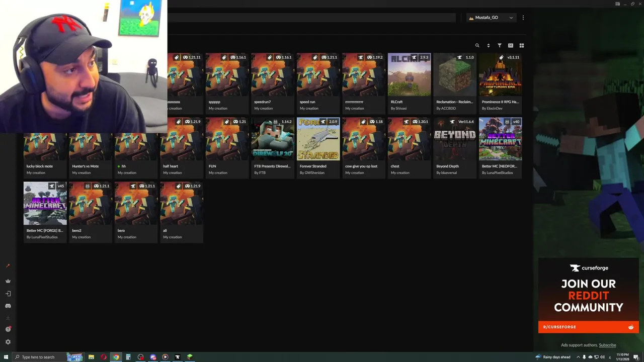
Task: Select the 'bero2' profile card
Action: (91, 212)
